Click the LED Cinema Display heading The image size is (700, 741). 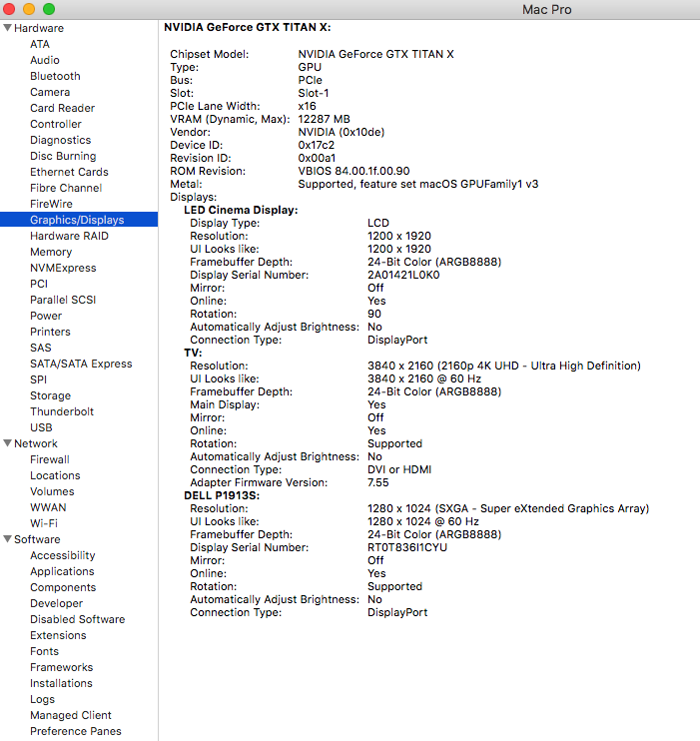241,210
